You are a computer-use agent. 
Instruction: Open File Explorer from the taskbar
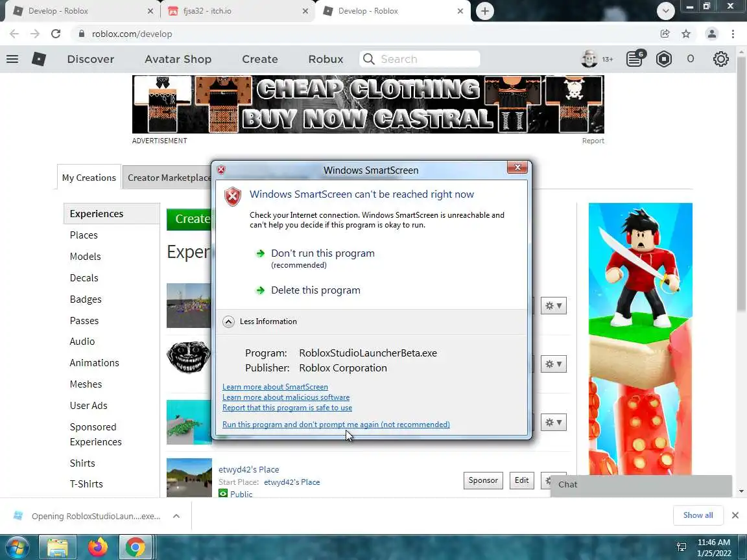(57, 548)
